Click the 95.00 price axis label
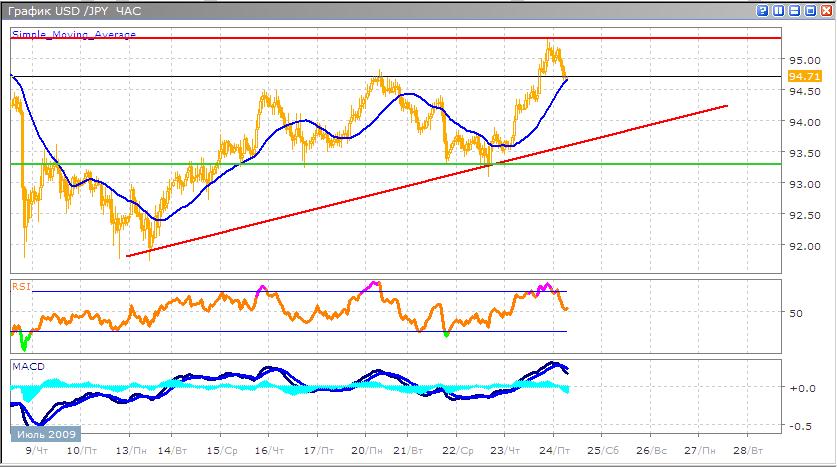 [802, 60]
